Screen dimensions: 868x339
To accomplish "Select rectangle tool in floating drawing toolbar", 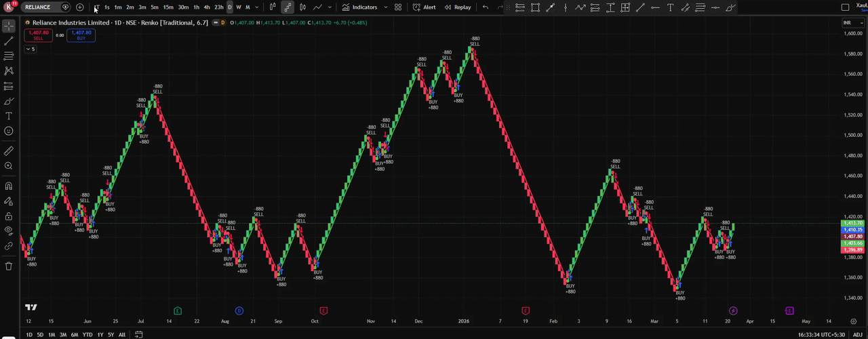I will (x=535, y=7).
